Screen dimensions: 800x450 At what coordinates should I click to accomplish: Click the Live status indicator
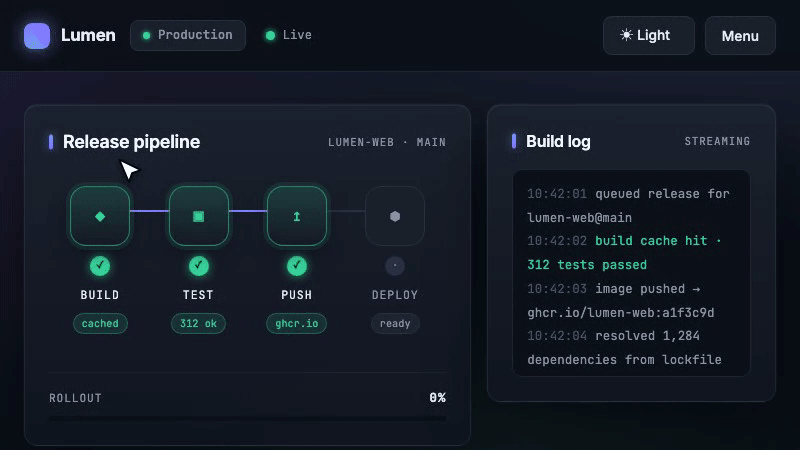click(289, 35)
